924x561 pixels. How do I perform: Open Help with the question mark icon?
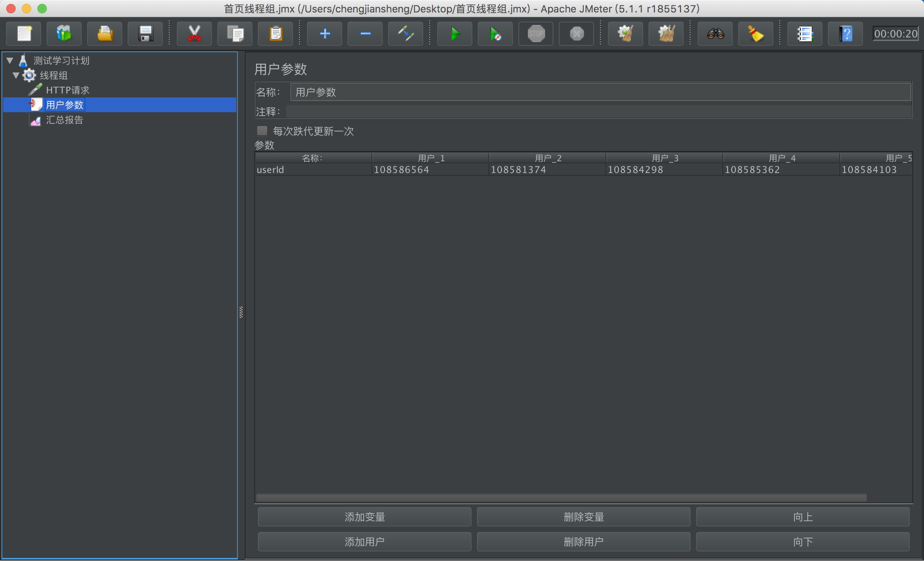point(846,34)
